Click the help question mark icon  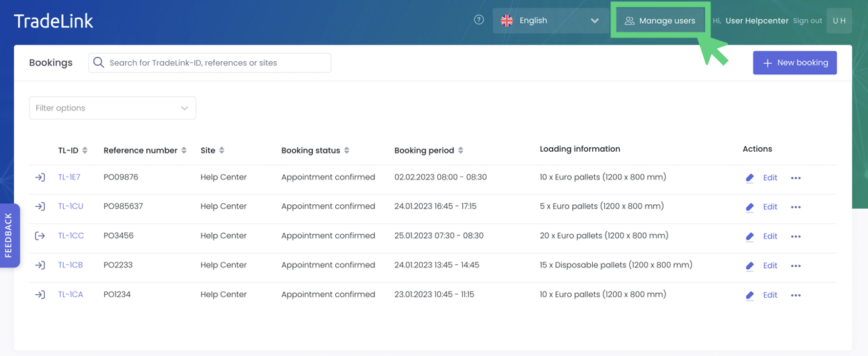[479, 20]
